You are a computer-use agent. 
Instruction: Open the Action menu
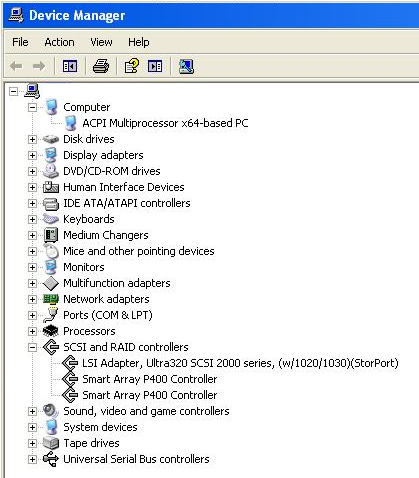point(59,42)
